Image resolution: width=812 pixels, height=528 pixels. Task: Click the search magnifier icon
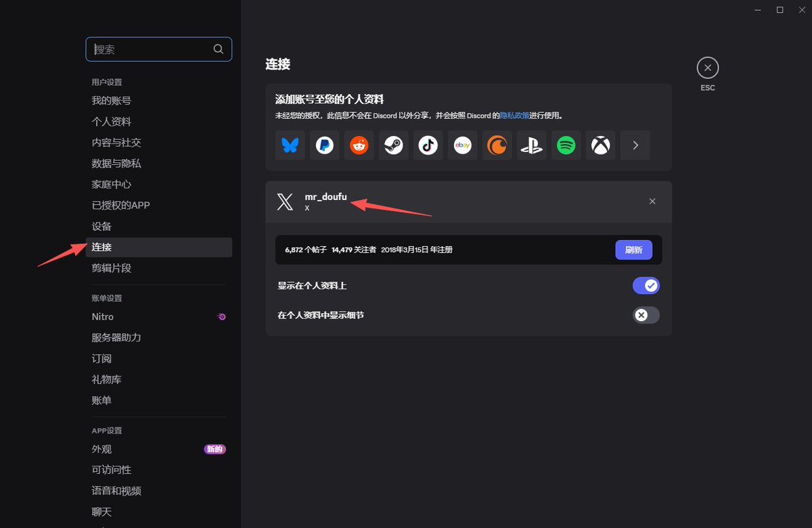point(219,49)
